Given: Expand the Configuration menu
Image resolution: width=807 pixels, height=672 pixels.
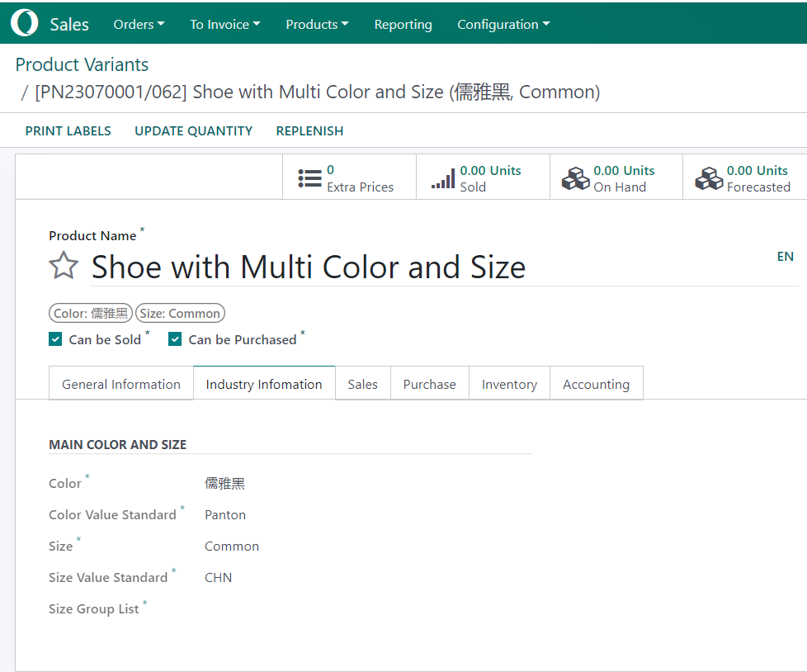Looking at the screenshot, I should 503,25.
